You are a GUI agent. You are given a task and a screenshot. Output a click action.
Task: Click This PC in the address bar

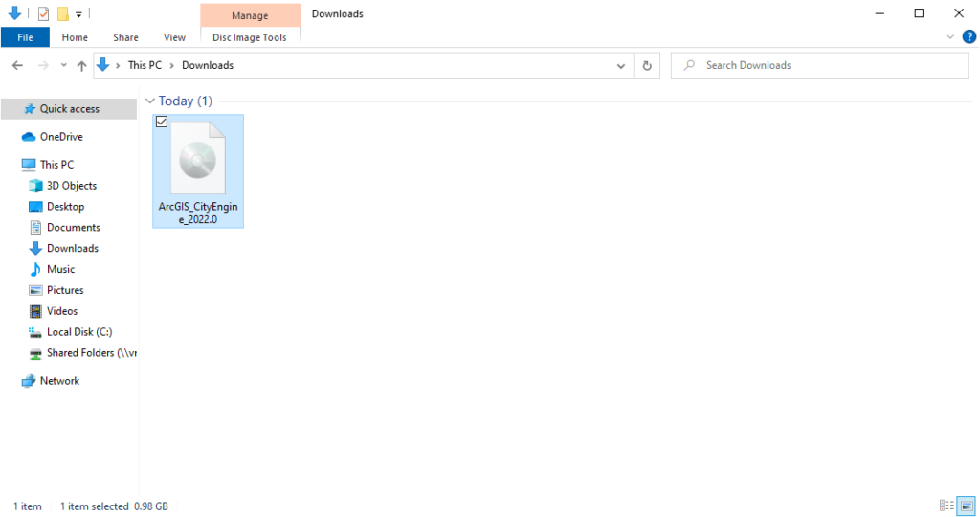coord(145,65)
